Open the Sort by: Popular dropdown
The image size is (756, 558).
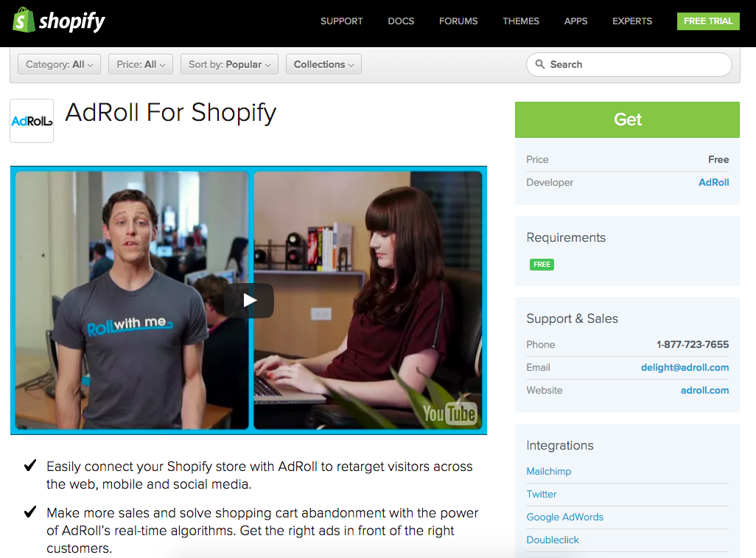pos(229,64)
